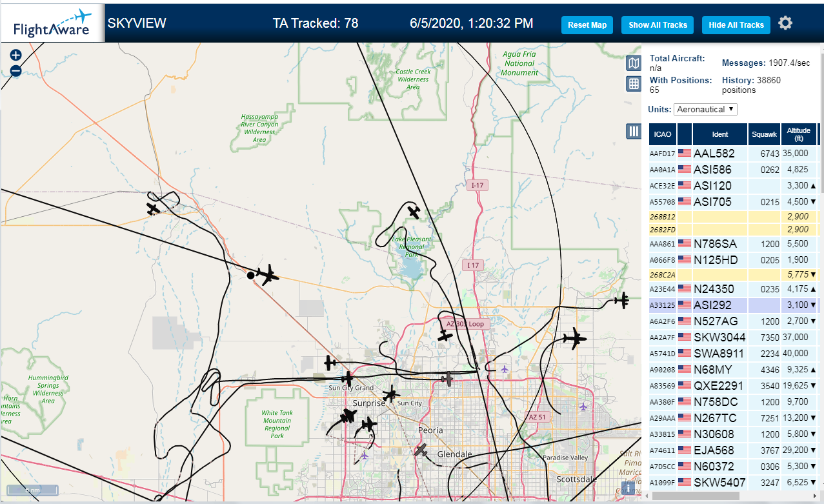
Task: Toggle the grid overlay icon
Action: 634,84
